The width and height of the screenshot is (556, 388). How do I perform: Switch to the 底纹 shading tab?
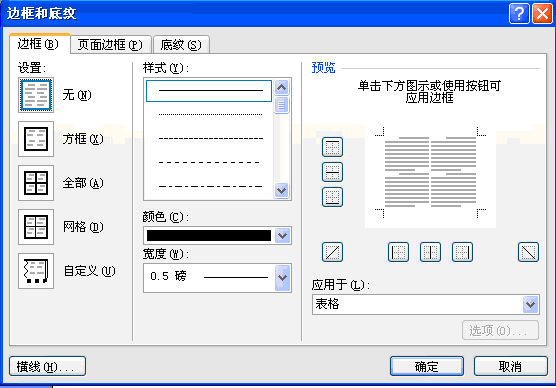(181, 45)
